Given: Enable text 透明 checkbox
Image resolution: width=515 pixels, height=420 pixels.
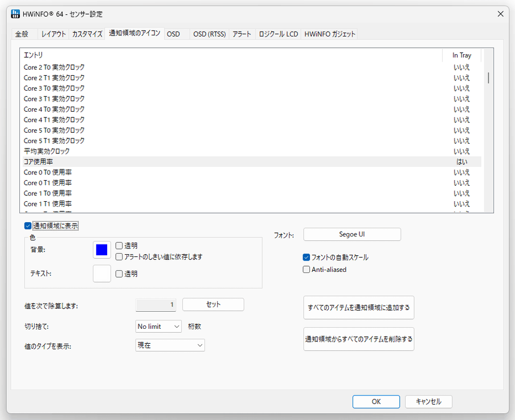Looking at the screenshot, I should pos(119,274).
